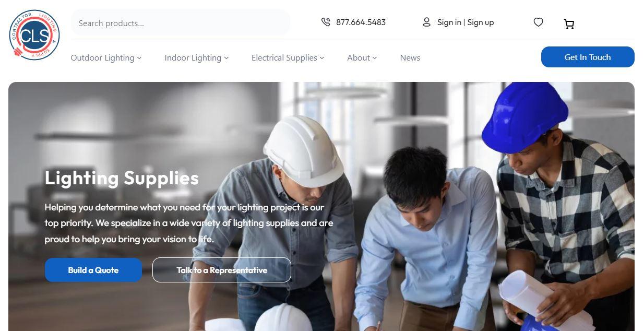Screen dimensions: 644x331
Task: Open the Electrical Supplies dropdown chevron
Action: [x=322, y=58]
